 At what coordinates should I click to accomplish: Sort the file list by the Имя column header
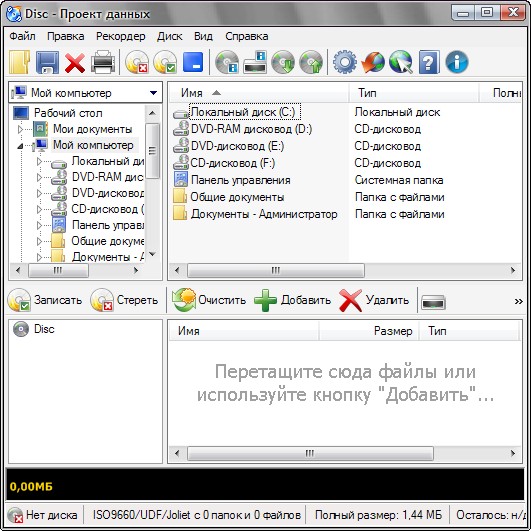[259, 92]
